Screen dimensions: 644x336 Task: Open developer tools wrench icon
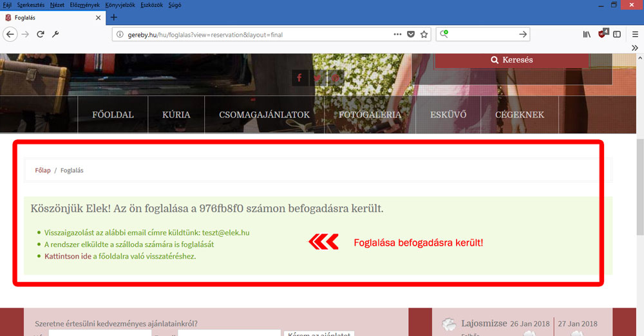pos(55,34)
